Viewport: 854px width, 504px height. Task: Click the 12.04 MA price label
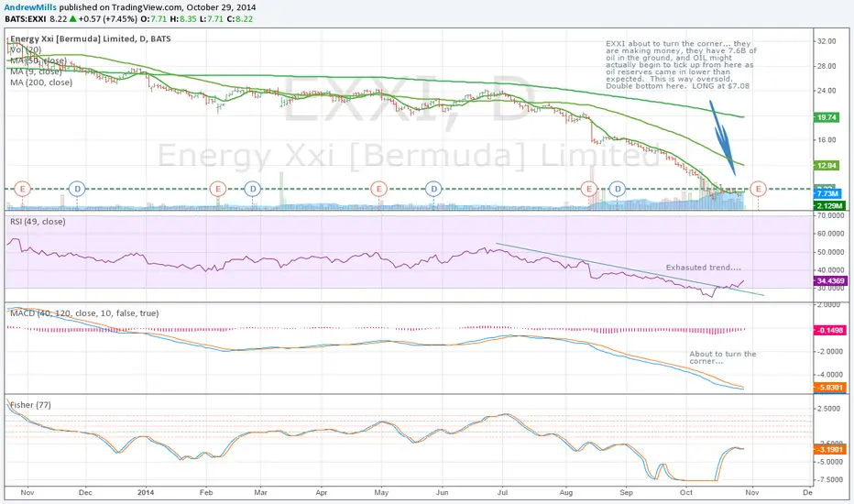827,166
